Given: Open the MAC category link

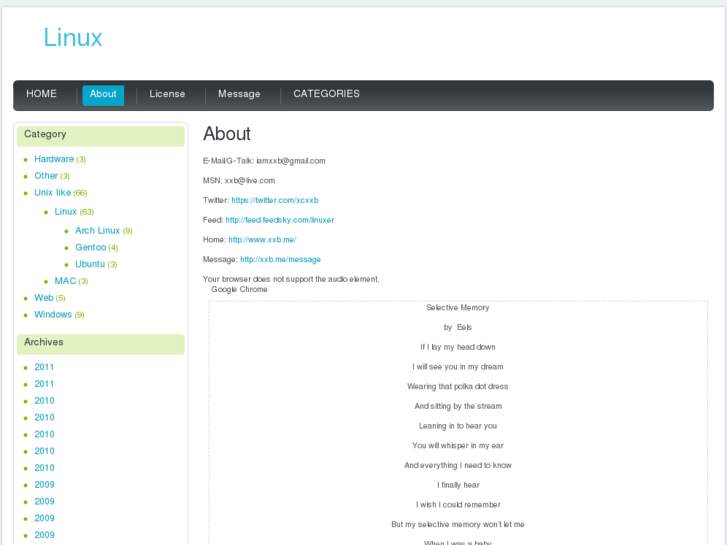Looking at the screenshot, I should pos(65,281).
